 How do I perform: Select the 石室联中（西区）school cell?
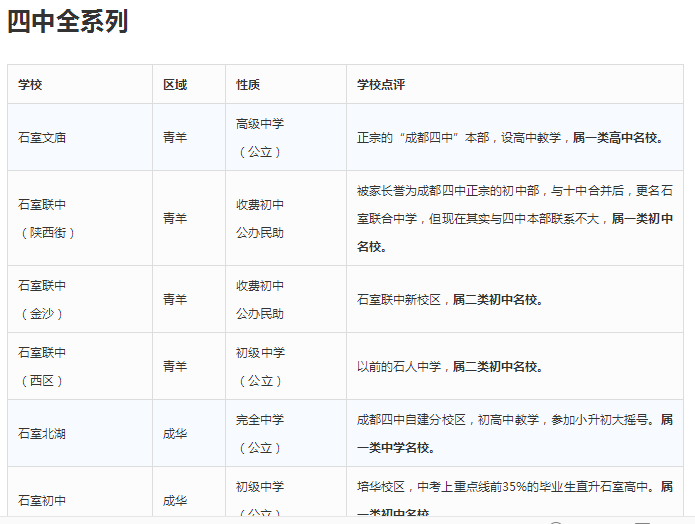click(42, 366)
